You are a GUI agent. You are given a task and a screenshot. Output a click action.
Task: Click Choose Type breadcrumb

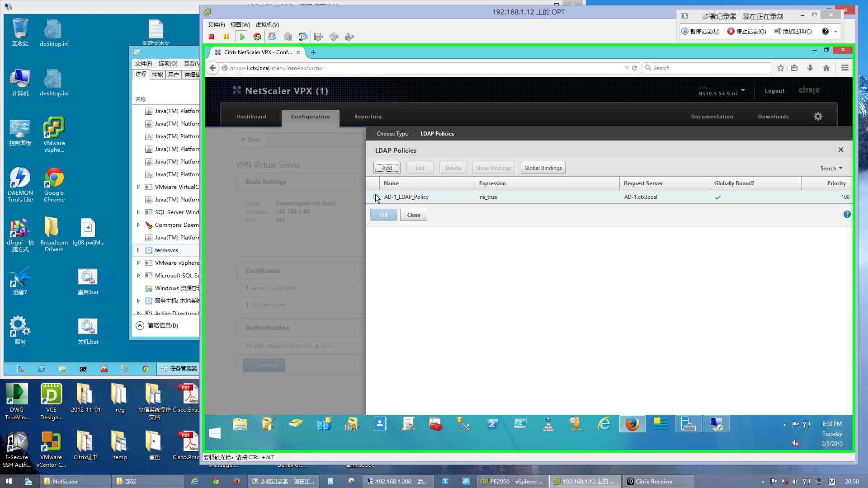[392, 134]
